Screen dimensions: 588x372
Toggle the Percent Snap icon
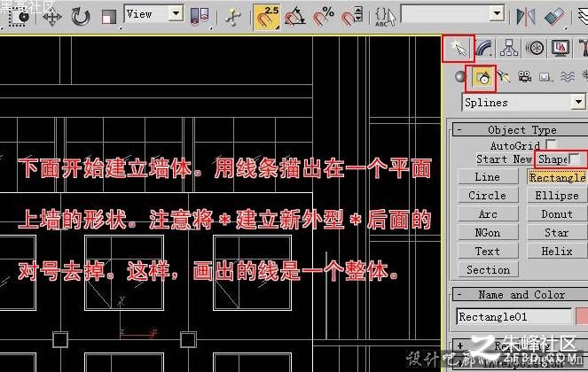[x=323, y=17]
